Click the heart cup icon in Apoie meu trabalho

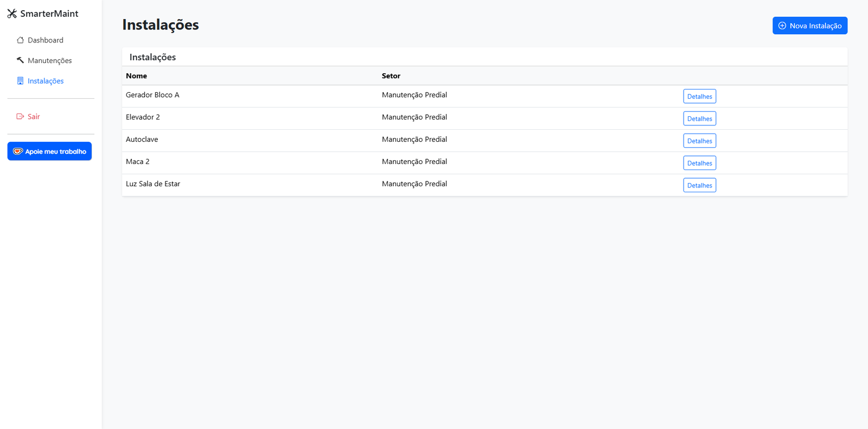point(18,152)
